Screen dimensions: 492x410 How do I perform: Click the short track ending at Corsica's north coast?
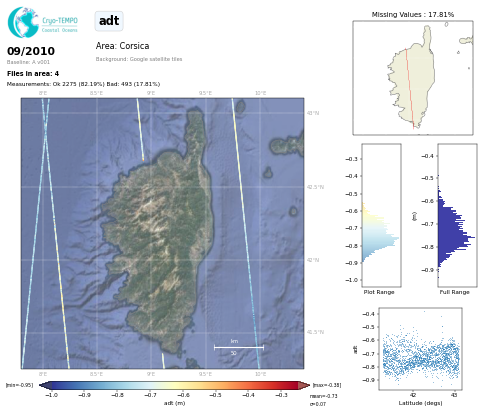[x=140, y=129]
